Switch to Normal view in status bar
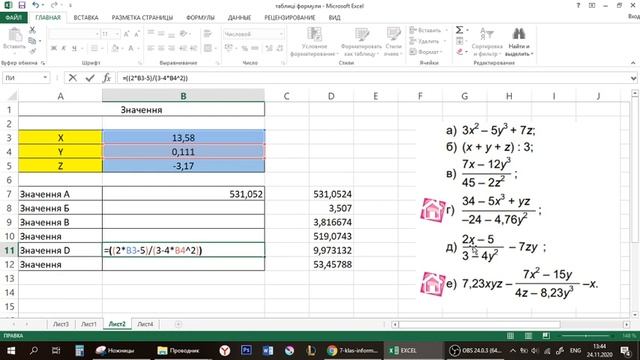 [x=510, y=336]
